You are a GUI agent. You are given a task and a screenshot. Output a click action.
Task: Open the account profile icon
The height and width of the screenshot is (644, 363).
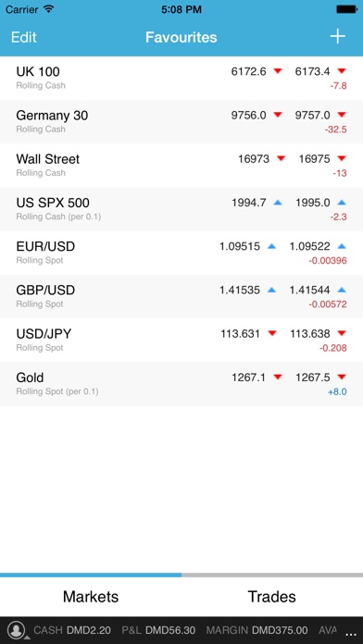coord(16,630)
